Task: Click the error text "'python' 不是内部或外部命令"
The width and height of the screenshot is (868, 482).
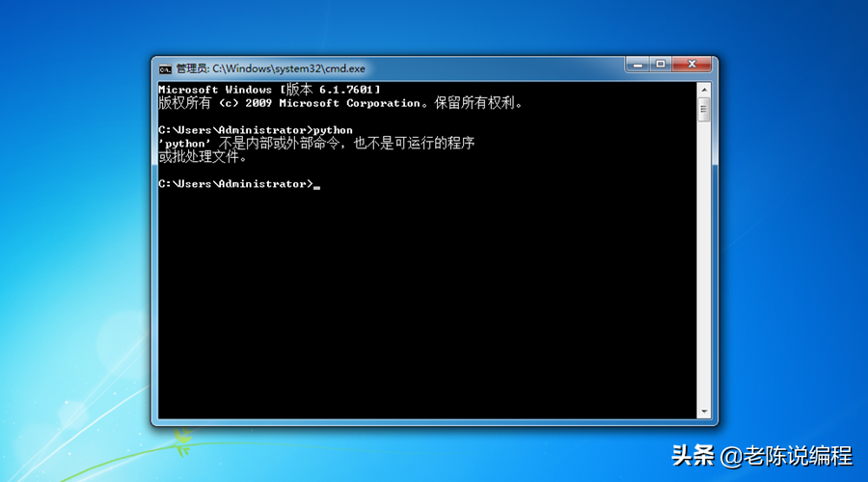Action: coord(249,144)
